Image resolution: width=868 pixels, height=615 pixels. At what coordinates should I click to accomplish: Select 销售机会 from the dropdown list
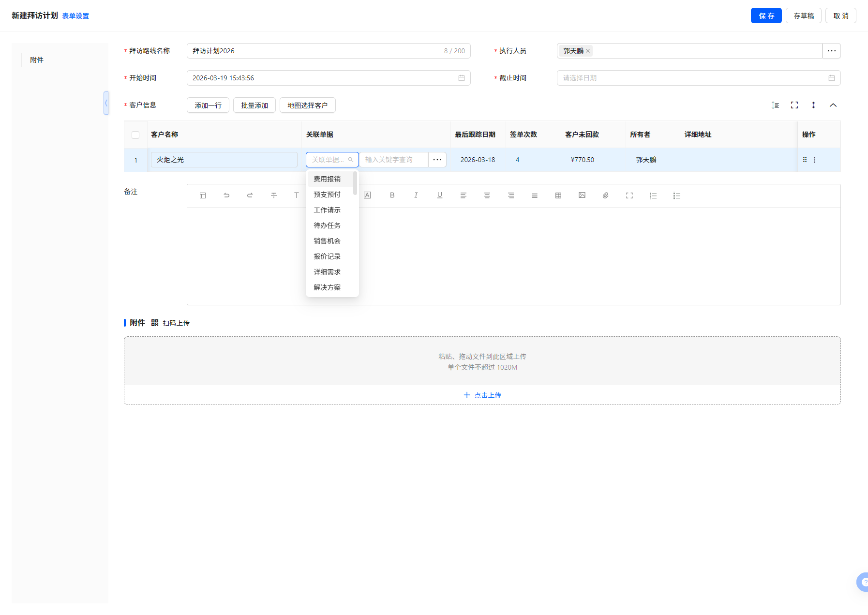coord(327,241)
